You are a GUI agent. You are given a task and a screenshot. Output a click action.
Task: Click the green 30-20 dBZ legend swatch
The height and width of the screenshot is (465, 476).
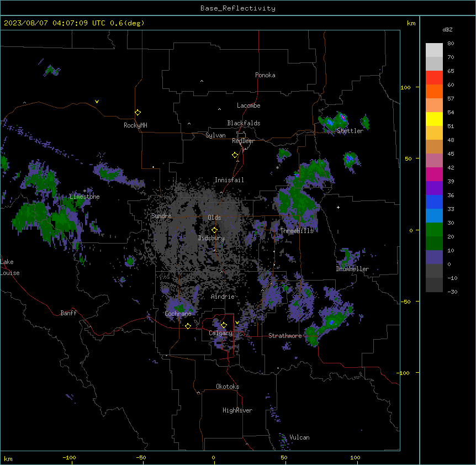click(434, 230)
